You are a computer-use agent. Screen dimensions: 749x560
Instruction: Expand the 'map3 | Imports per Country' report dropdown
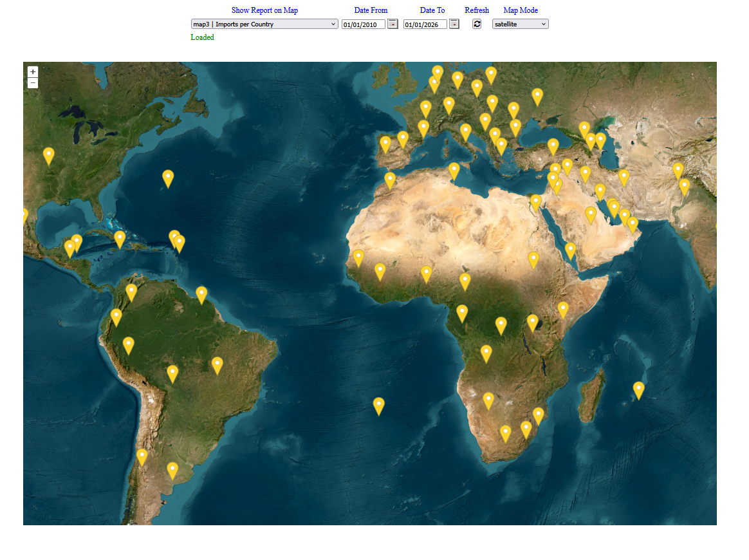point(264,24)
